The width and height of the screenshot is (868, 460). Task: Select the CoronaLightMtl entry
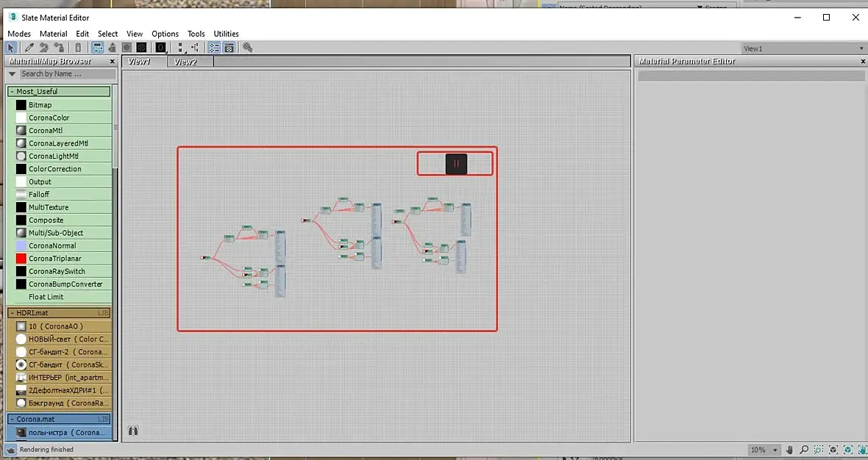(x=63, y=156)
